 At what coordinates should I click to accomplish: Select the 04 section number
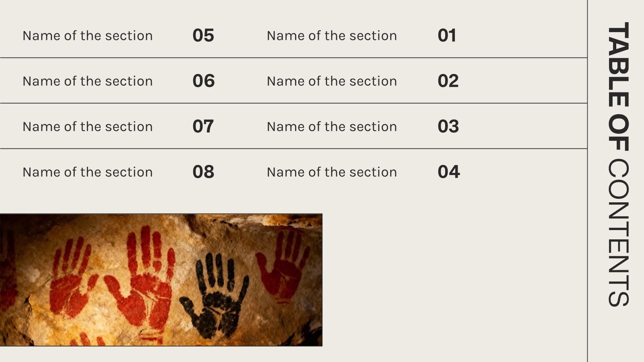[448, 172]
